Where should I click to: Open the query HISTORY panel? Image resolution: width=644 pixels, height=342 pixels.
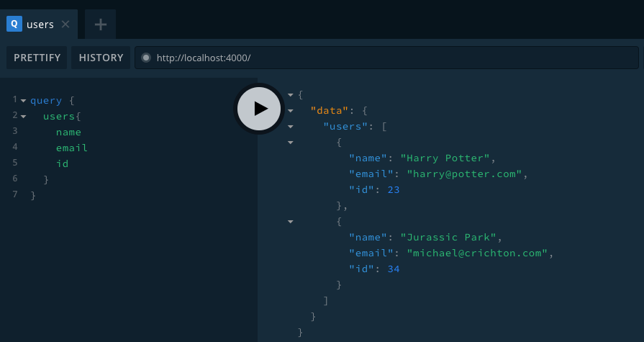101,58
